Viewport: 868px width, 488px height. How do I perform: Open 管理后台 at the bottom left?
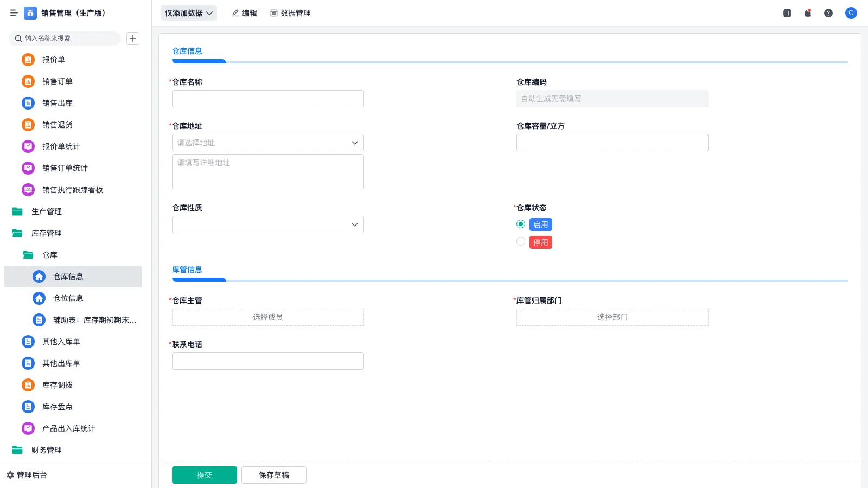31,475
